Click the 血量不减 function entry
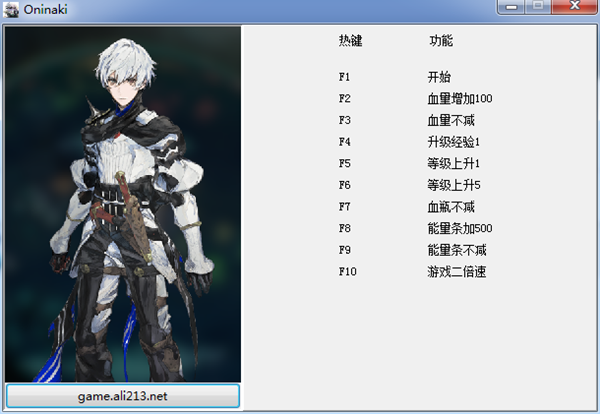 [x=448, y=120]
